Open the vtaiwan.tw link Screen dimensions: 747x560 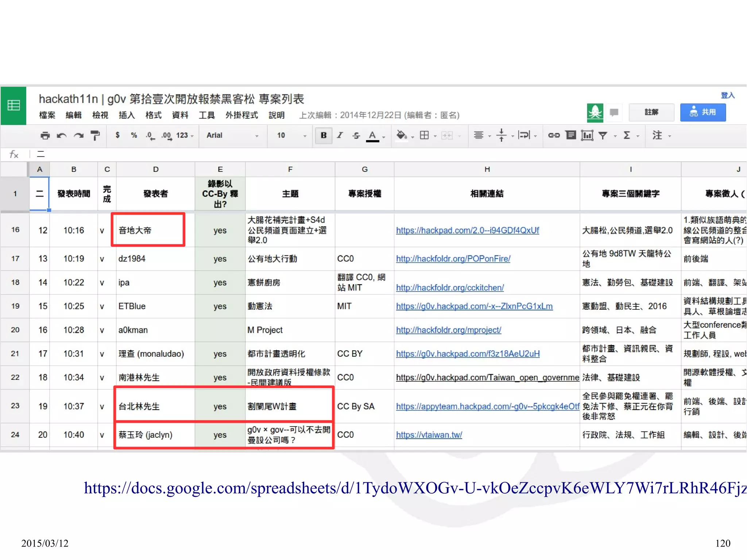[429, 435]
